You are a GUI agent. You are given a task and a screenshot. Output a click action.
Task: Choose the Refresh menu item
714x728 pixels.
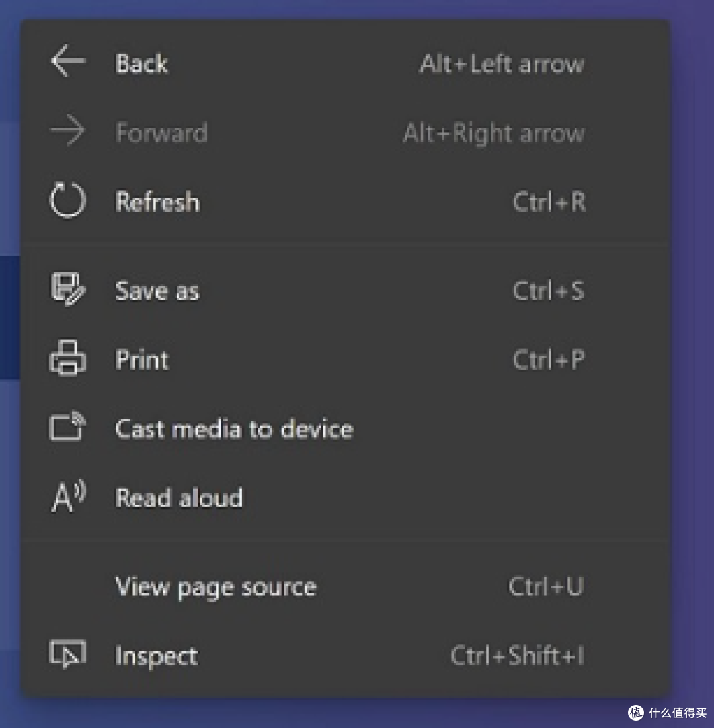345,202
